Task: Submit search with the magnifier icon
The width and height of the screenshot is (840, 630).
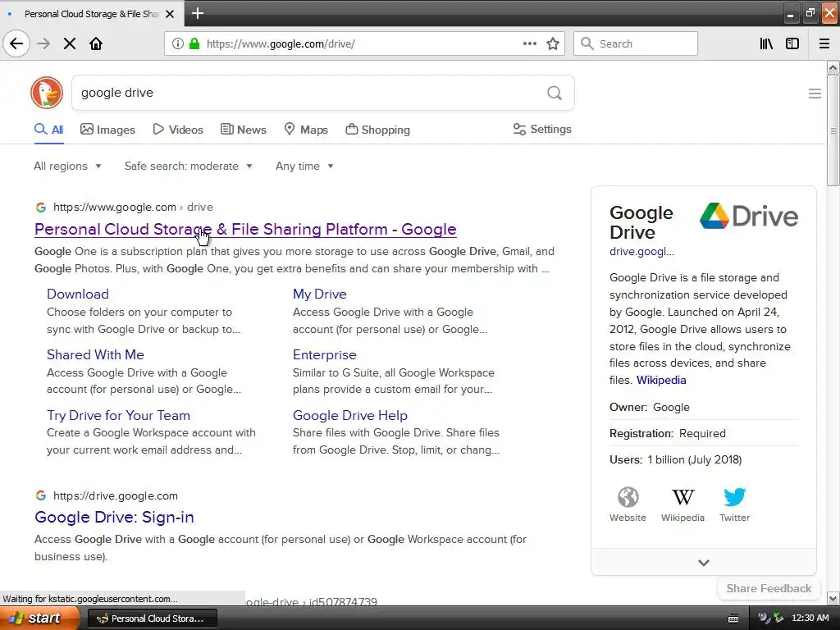Action: (555, 94)
